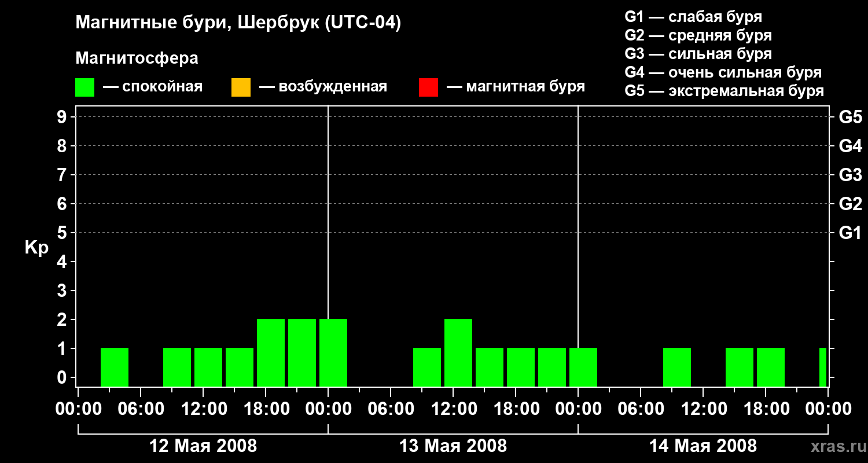
Task: Click the Kp axis label
Action: point(36,249)
